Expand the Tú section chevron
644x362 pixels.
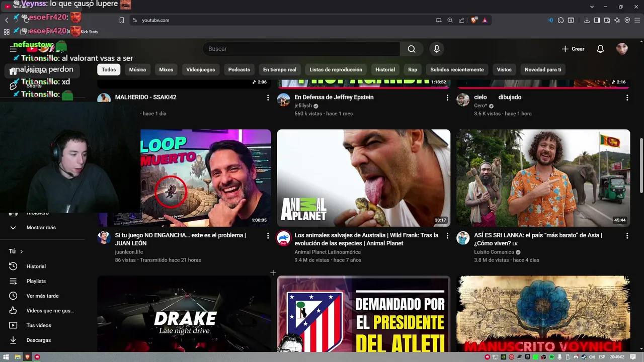[x=21, y=251]
